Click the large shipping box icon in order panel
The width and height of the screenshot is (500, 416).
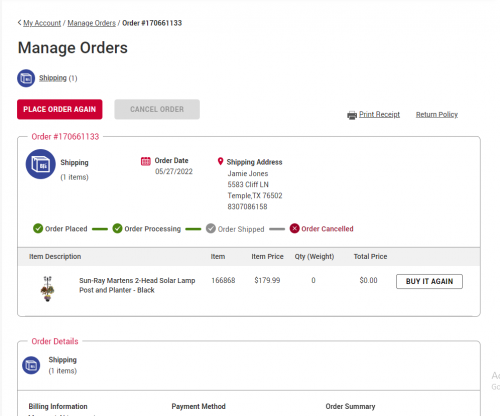pyautogui.click(x=41, y=164)
